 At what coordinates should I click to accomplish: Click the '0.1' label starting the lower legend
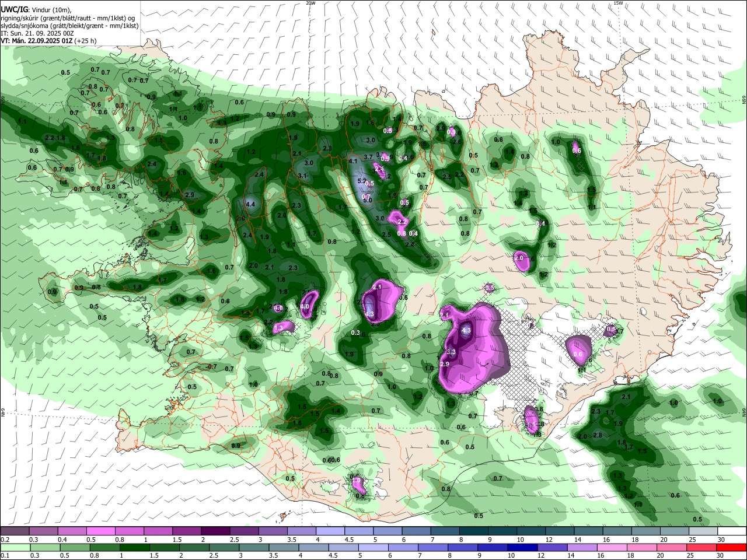point(5,555)
